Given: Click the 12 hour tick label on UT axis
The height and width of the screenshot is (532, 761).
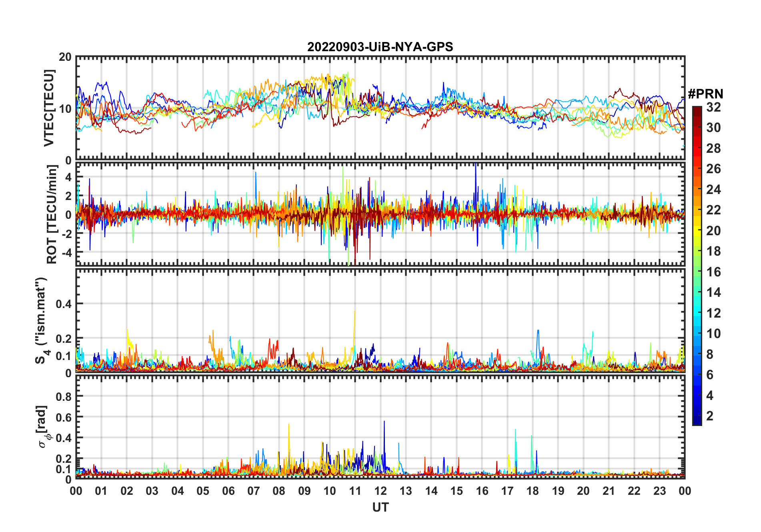Looking at the screenshot, I should tap(380, 491).
